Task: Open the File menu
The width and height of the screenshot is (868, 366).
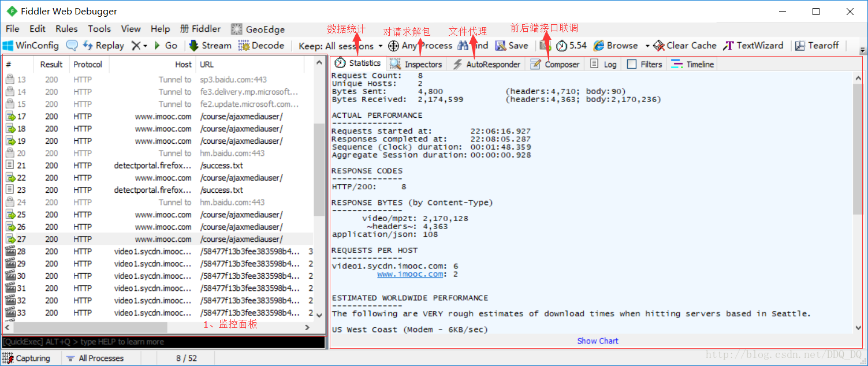Action: point(12,29)
